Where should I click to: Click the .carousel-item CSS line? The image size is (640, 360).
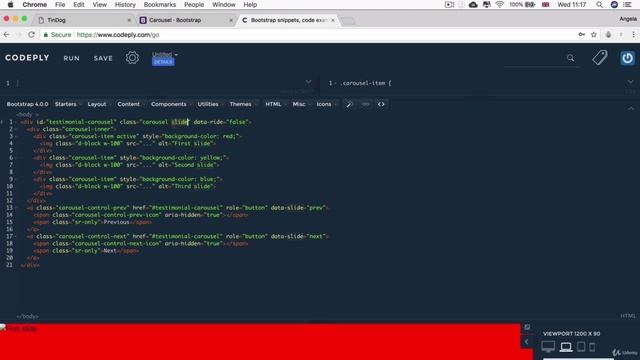(x=366, y=83)
